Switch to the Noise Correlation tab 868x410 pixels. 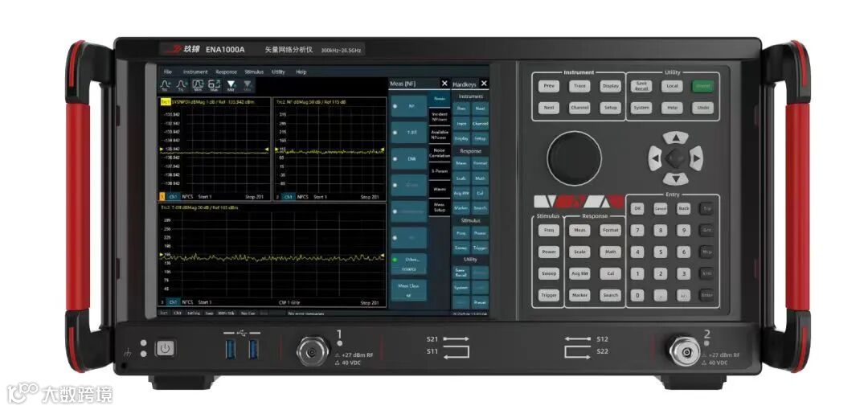(440, 153)
